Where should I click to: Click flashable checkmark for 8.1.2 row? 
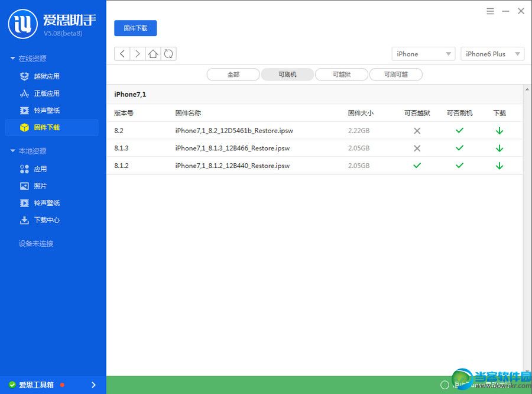click(x=460, y=166)
